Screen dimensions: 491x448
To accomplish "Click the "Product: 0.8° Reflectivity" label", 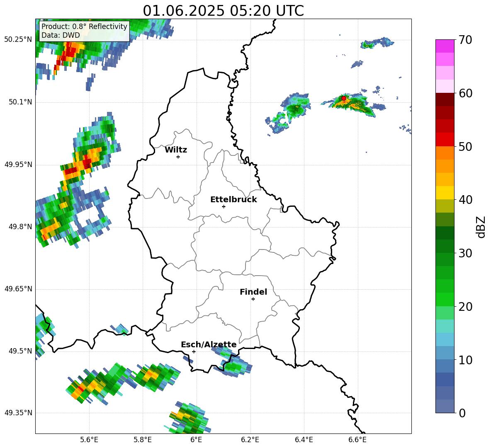I will (x=84, y=26).
